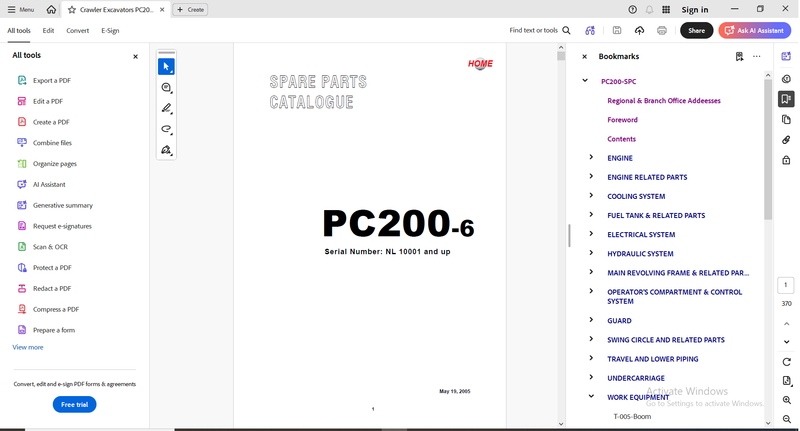Open the E-Sign tab
The image size is (800, 431).
click(110, 31)
